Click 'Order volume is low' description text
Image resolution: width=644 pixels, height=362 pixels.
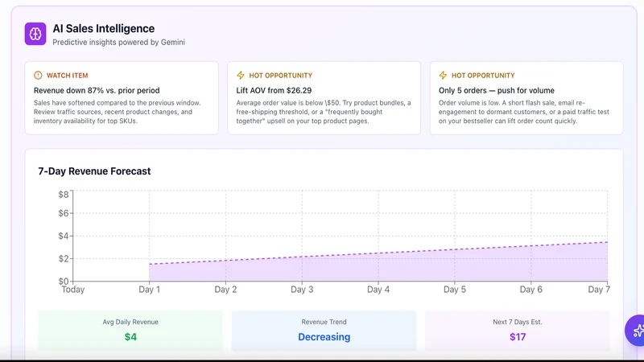(524, 112)
